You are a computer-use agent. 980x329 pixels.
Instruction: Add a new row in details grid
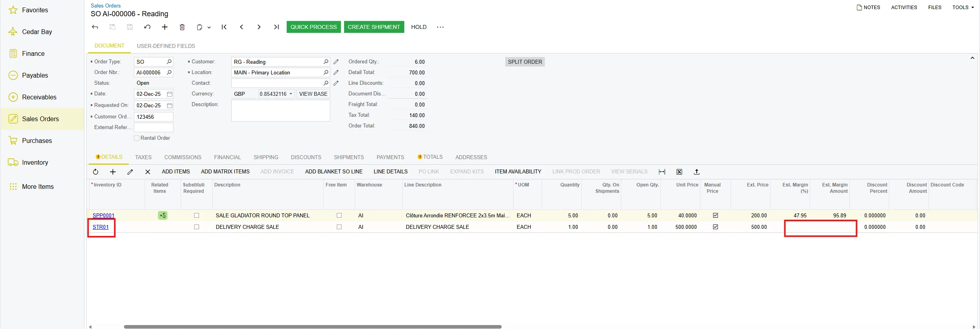tap(113, 172)
